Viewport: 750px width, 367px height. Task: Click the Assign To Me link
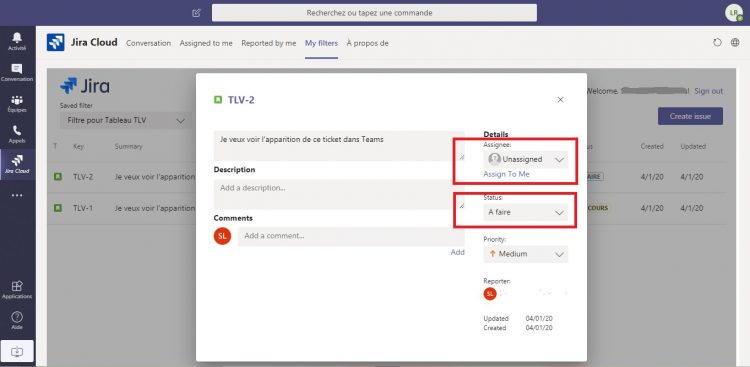click(x=507, y=174)
